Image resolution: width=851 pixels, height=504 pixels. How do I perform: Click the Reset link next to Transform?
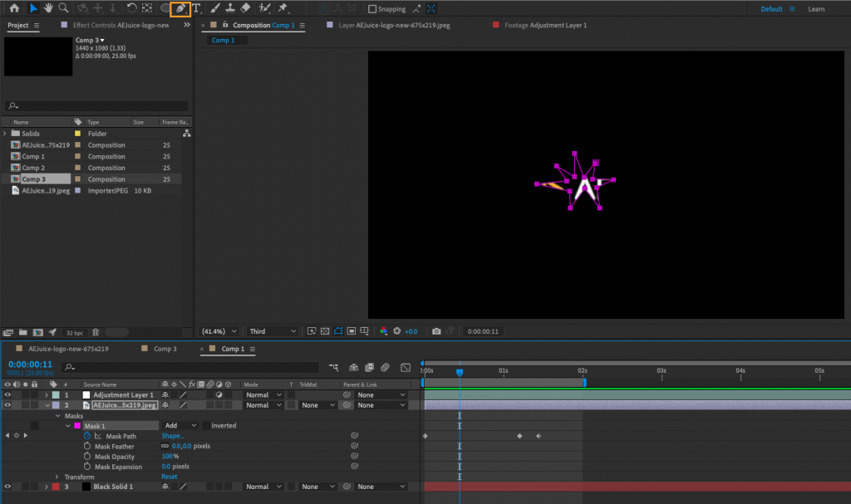[168, 477]
